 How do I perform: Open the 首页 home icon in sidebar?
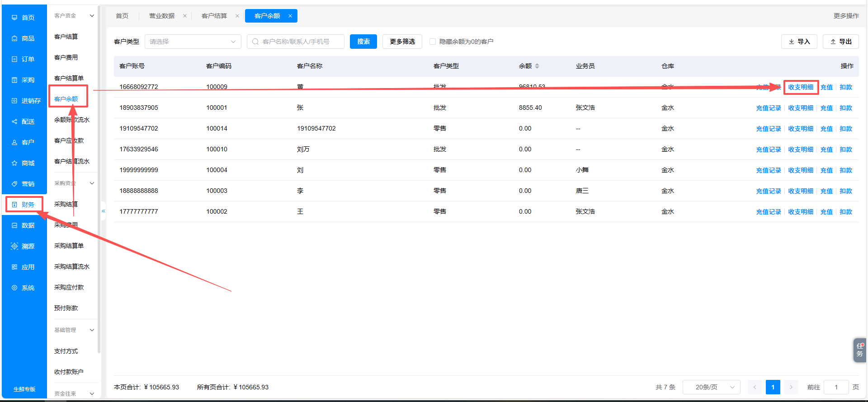(x=14, y=18)
